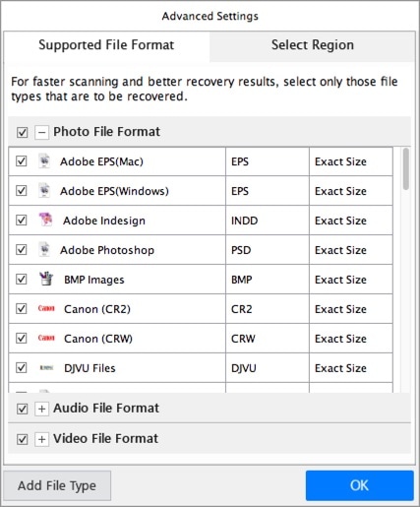Toggle the BMP Images checkbox

pos(22,280)
